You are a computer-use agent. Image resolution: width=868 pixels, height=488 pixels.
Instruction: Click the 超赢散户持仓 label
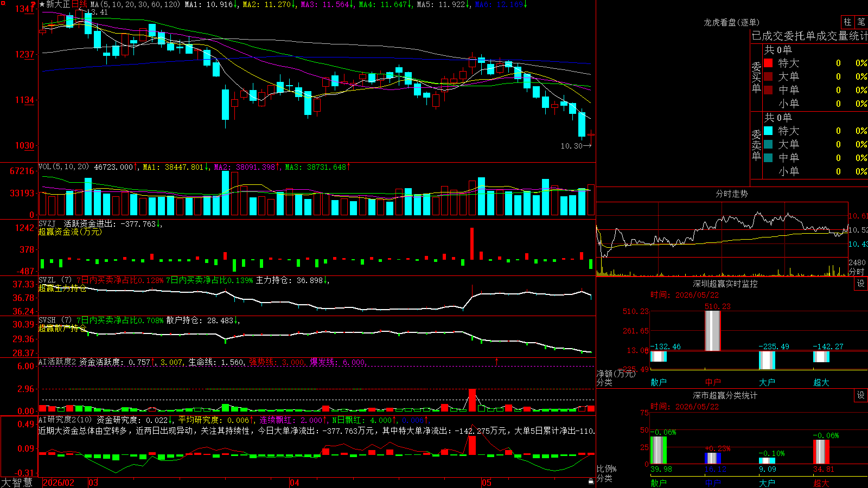(62, 328)
